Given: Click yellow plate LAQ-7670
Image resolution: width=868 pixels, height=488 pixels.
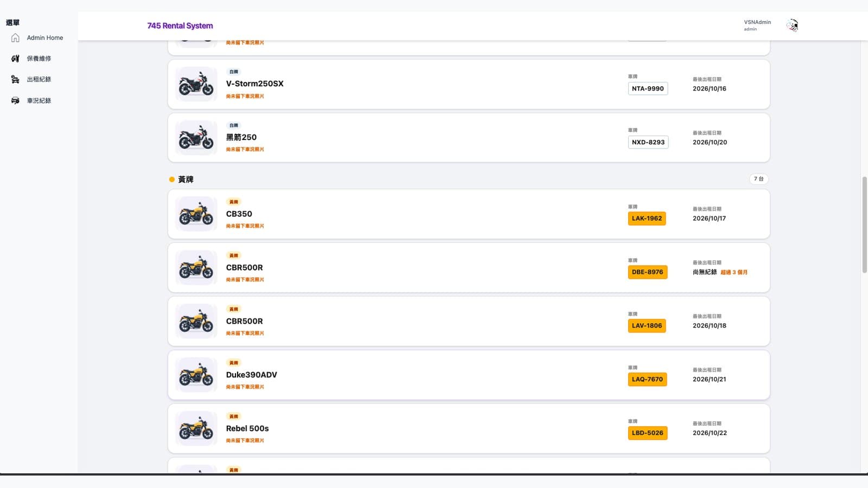Looking at the screenshot, I should [647, 380].
